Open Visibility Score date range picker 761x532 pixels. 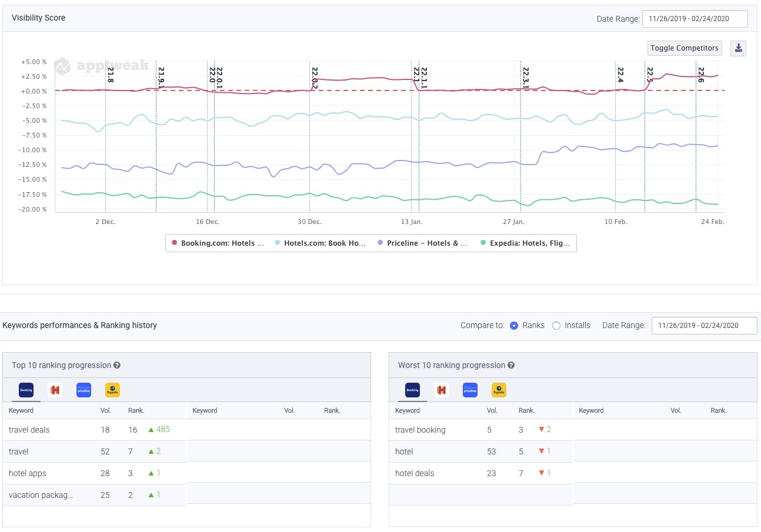695,19
